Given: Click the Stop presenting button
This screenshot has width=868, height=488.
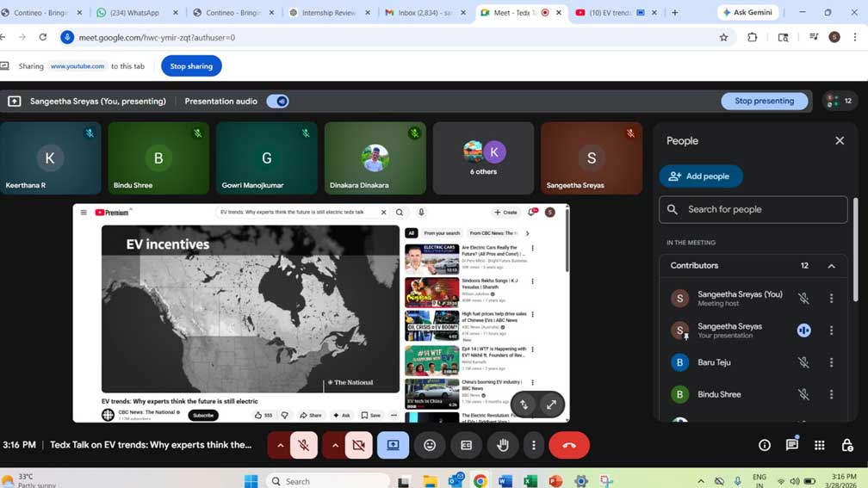Looking at the screenshot, I should point(764,101).
